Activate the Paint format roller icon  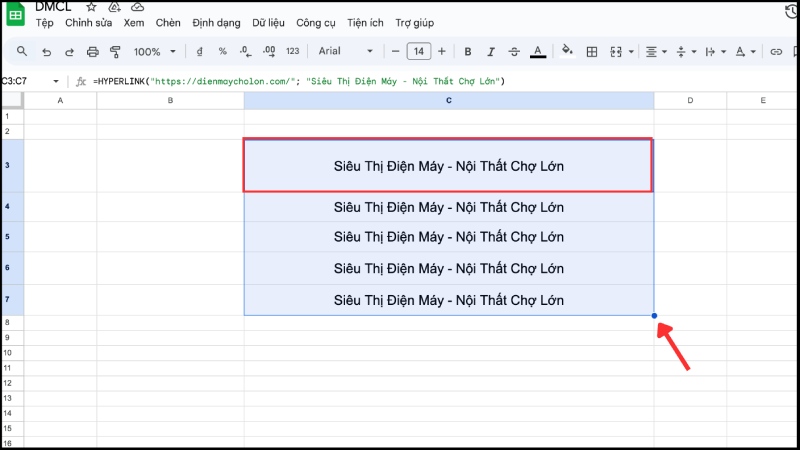point(115,52)
